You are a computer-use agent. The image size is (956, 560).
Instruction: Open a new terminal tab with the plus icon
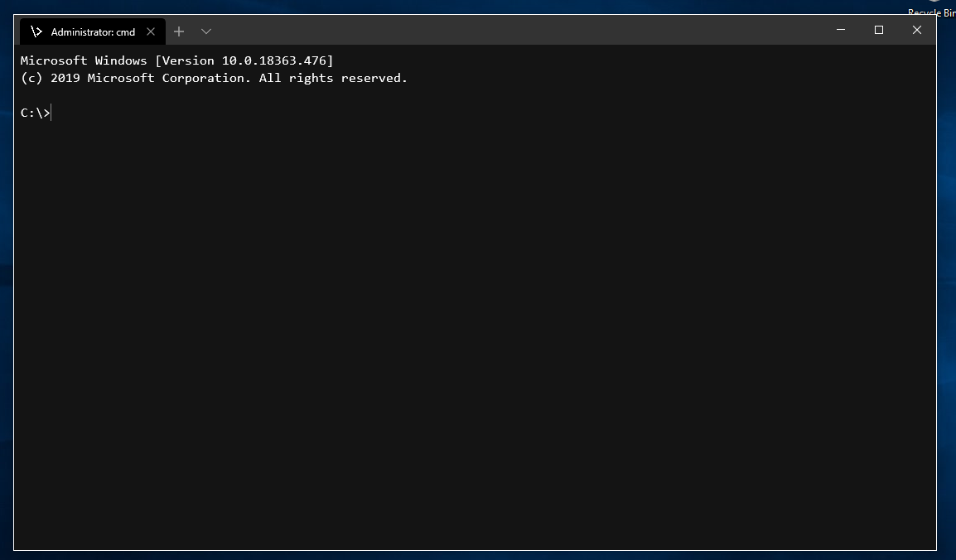click(x=179, y=31)
